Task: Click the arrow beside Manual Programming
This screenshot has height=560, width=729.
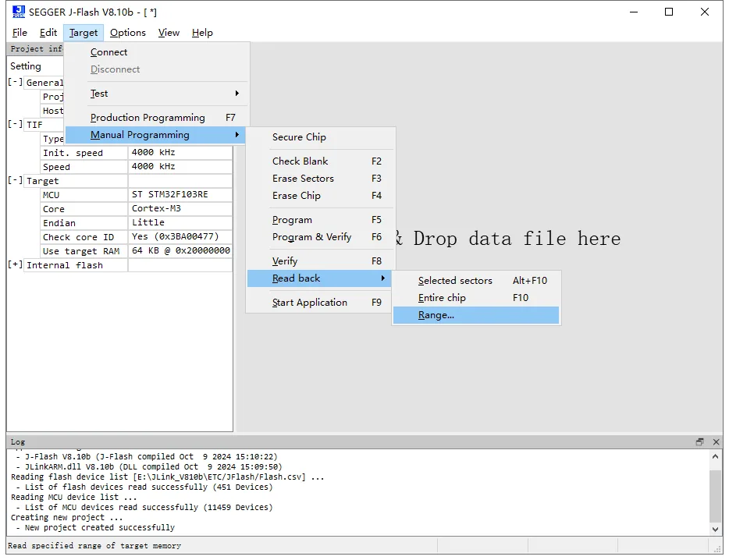Action: tap(237, 135)
